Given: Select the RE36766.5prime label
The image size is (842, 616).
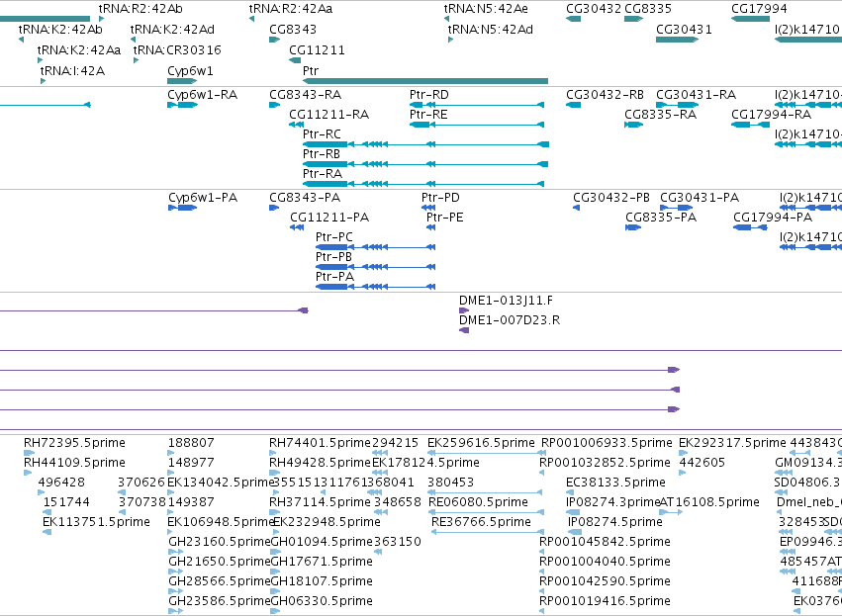Looking at the screenshot, I should 481,521.
